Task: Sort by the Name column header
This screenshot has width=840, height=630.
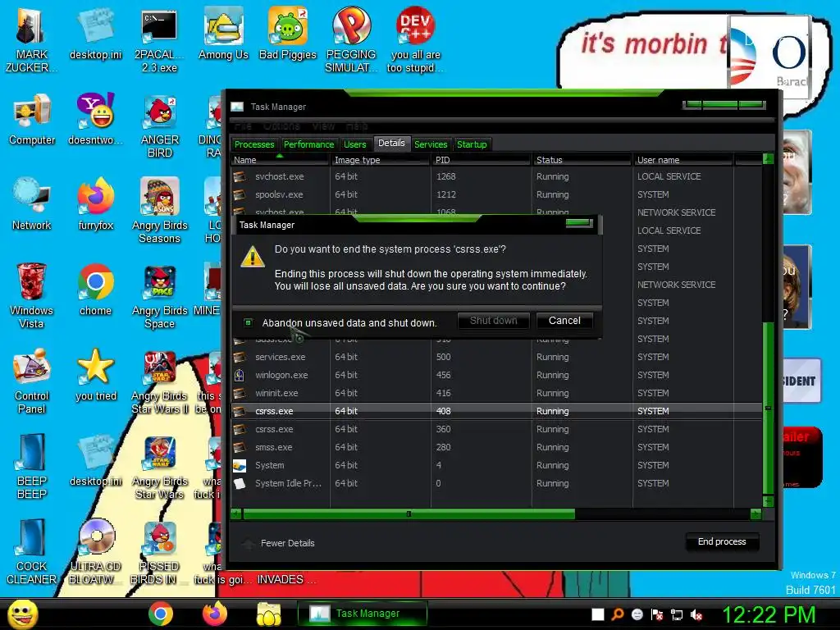Action: 280,160
